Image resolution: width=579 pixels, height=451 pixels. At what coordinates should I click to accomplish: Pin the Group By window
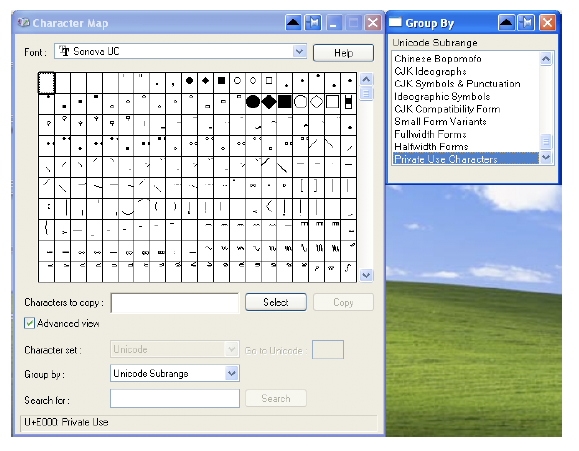click(527, 23)
